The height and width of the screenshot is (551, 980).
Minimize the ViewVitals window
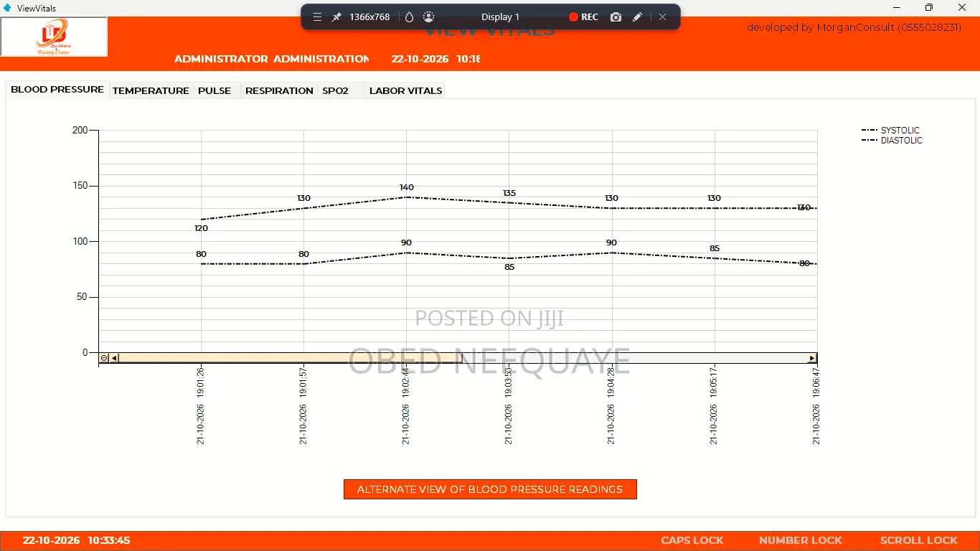[897, 8]
